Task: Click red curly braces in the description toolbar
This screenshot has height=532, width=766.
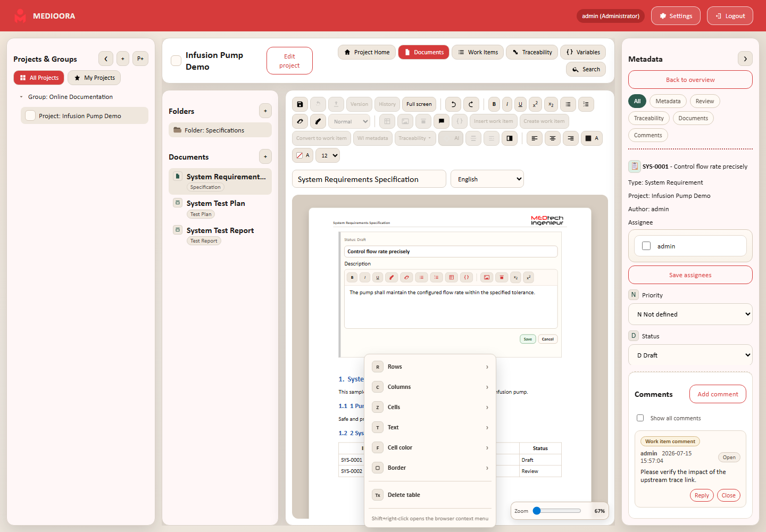Action: [x=467, y=277]
